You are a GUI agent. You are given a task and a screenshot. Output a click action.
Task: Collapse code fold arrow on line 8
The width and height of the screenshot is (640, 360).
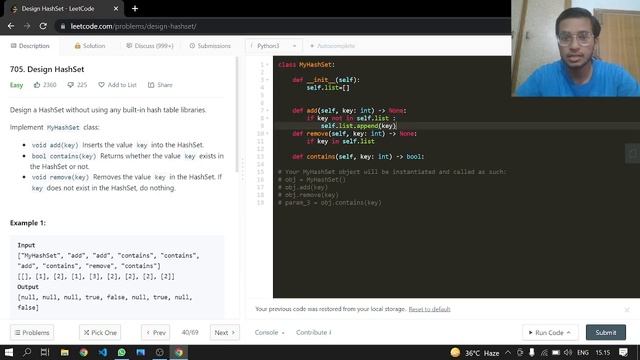[267, 118]
